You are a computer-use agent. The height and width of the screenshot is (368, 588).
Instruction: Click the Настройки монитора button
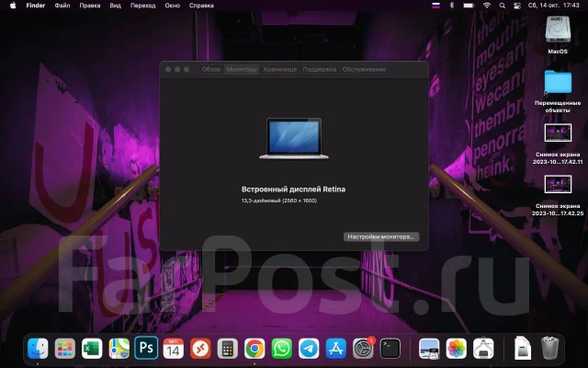[x=381, y=236]
